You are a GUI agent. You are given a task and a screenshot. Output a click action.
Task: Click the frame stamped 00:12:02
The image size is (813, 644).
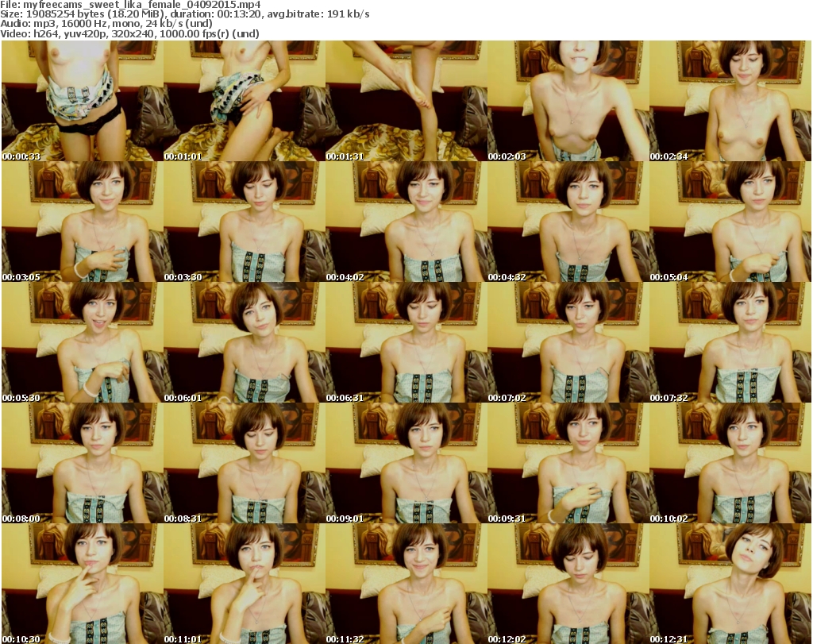pyautogui.click(x=568, y=584)
